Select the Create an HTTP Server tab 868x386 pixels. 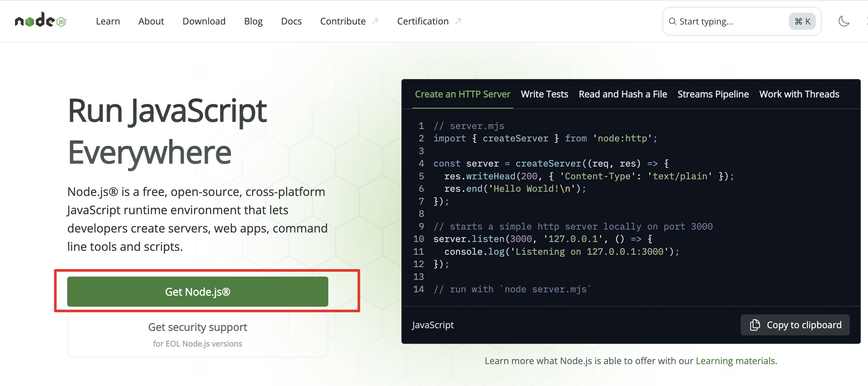click(x=462, y=94)
